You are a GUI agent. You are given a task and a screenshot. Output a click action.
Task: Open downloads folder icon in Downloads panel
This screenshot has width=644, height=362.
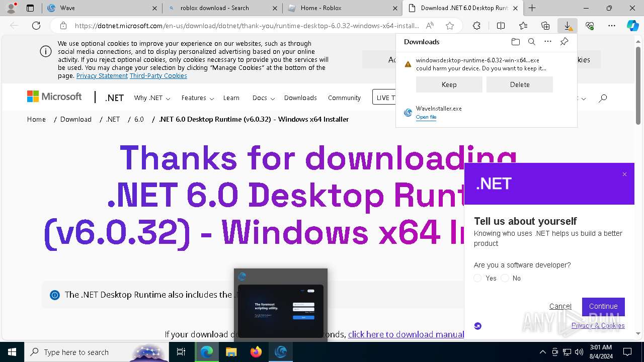(x=515, y=42)
